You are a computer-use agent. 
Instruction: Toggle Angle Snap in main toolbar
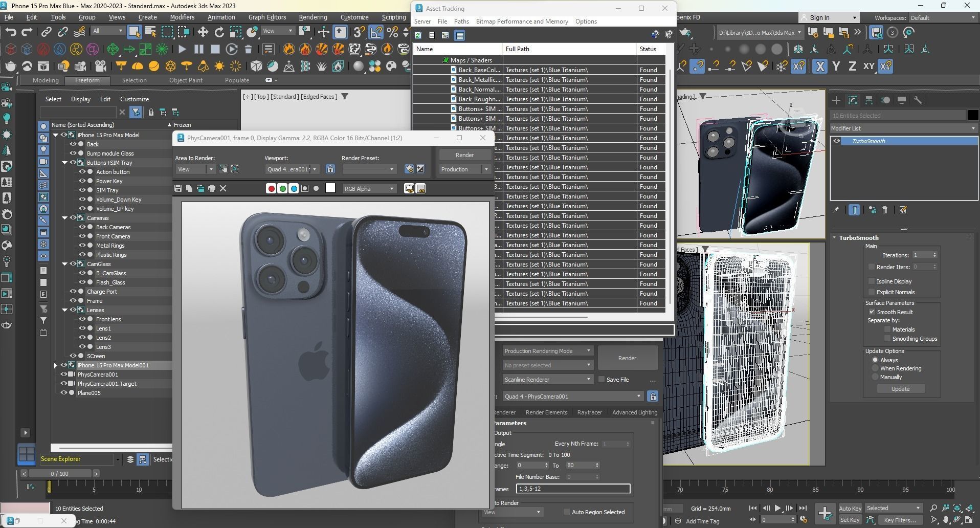tap(376, 32)
